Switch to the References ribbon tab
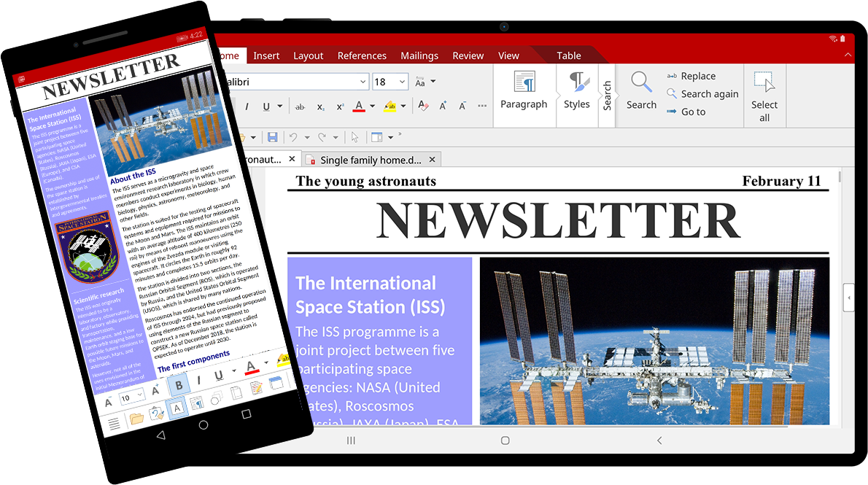Viewport: 868px width, 485px height. pos(362,55)
